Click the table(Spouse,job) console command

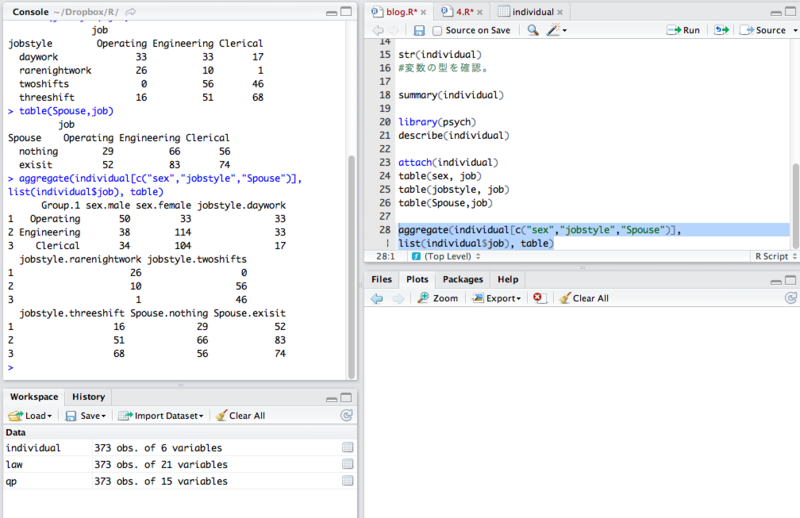click(66, 111)
